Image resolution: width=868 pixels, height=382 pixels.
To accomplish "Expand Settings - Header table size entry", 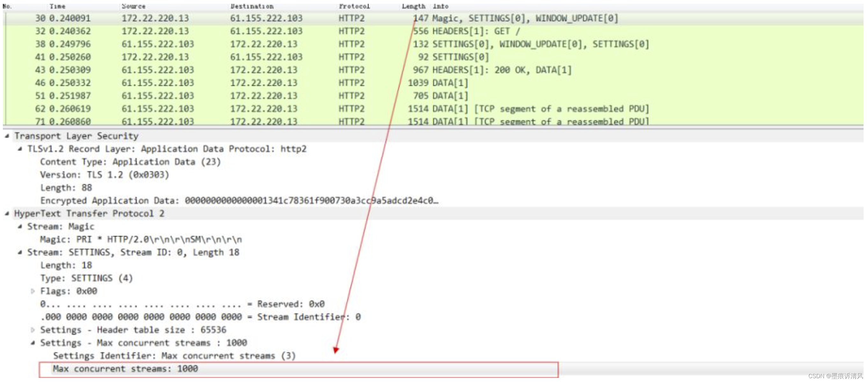I will coord(33,330).
